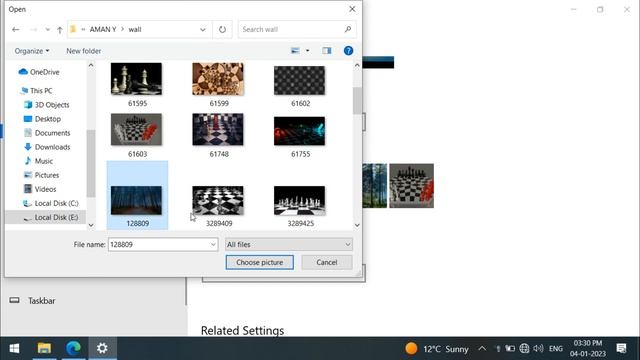The width and height of the screenshot is (640, 360).
Task: Open the Videos folder
Action: pyautogui.click(x=40, y=189)
